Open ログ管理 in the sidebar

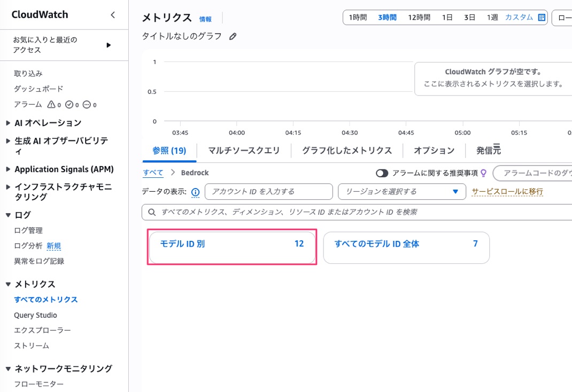coord(28,230)
